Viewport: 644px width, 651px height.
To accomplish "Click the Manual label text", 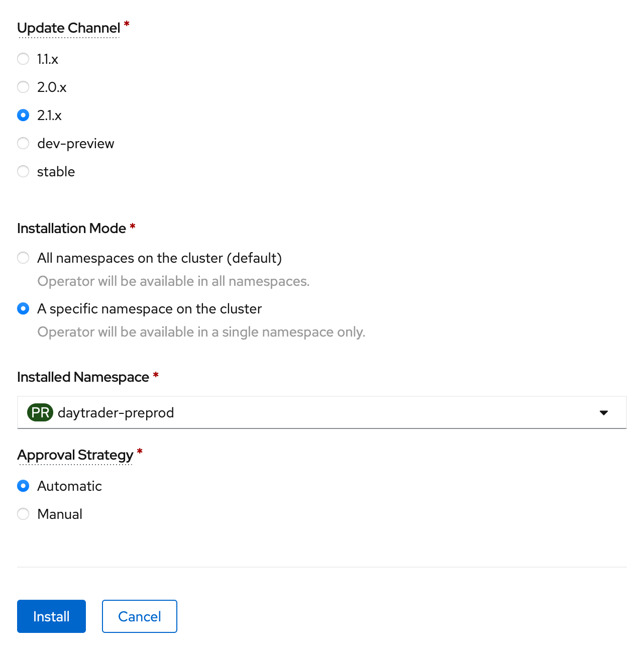I will tap(60, 514).
